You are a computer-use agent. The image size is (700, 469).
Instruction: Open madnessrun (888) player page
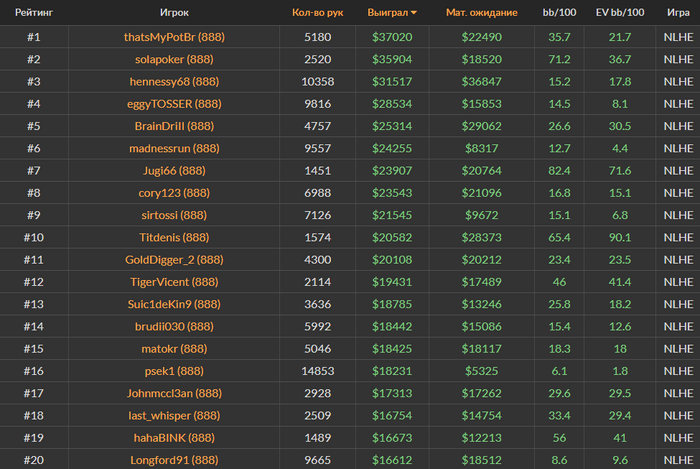point(174,148)
